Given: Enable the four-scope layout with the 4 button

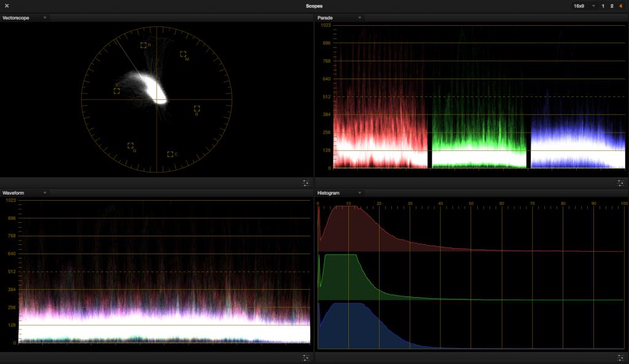Looking at the screenshot, I should tap(622, 5).
